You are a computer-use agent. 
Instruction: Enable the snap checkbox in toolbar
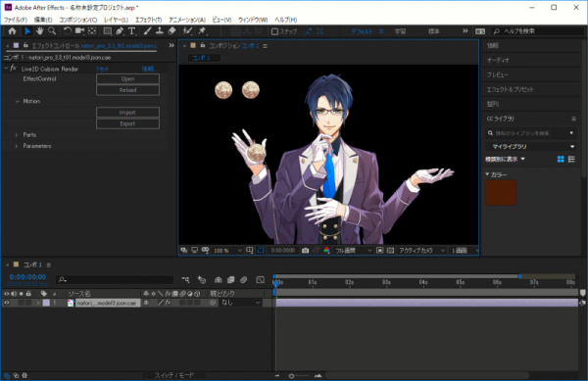pos(274,31)
